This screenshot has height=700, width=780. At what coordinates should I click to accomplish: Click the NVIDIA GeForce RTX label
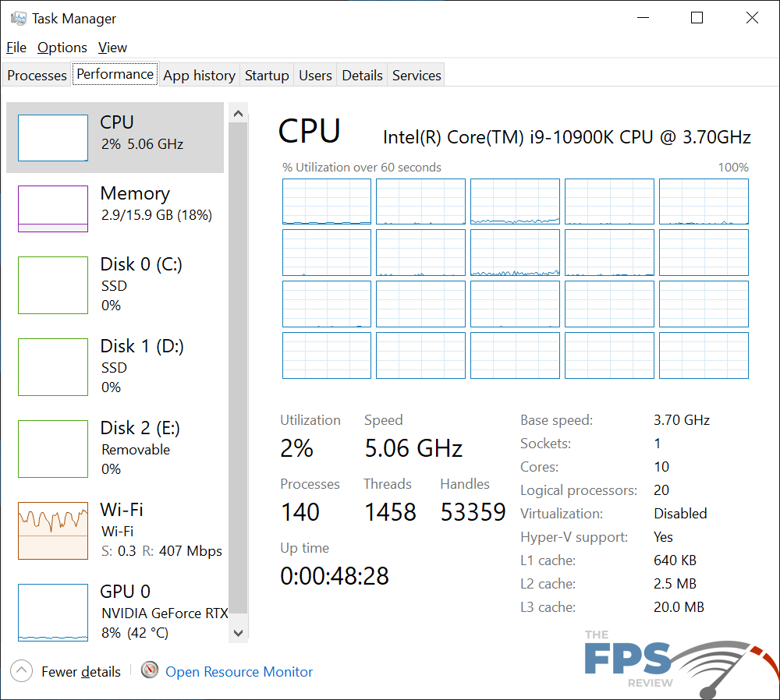point(165,613)
